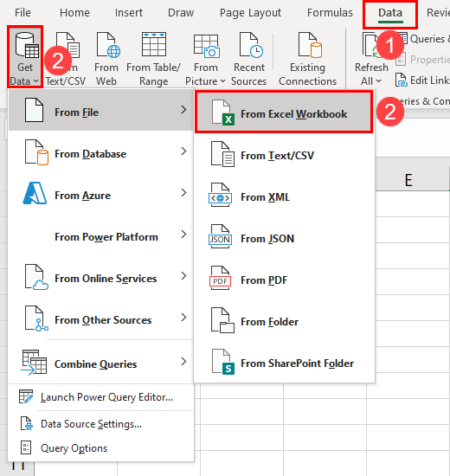Click the Combine Queries tables icon
The width and height of the screenshot is (450, 476).
[x=34, y=363]
